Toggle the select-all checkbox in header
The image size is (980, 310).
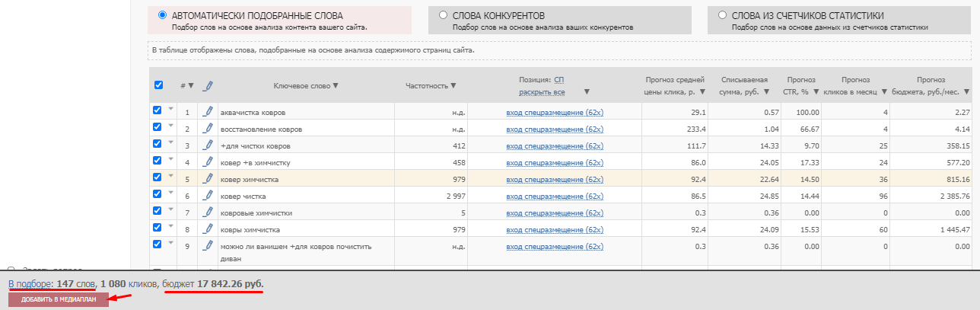click(x=158, y=85)
